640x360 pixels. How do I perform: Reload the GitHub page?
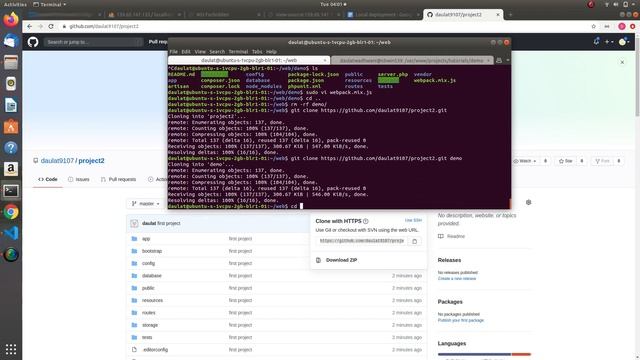[x=51, y=26]
